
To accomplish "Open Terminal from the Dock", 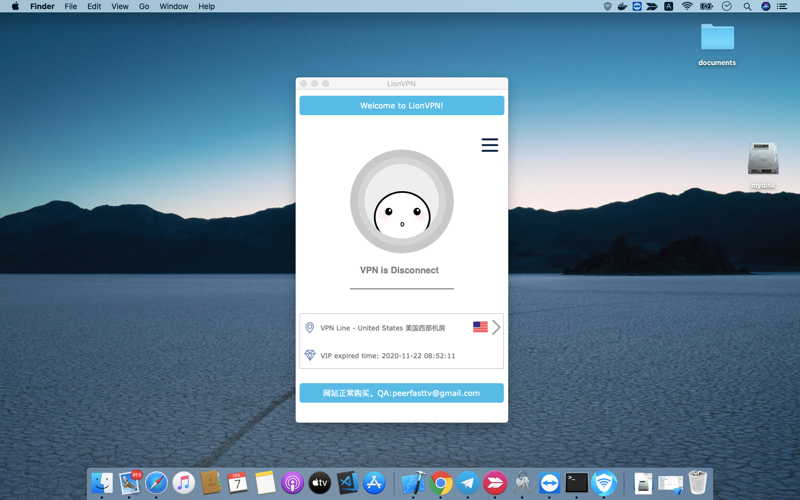I will [577, 483].
